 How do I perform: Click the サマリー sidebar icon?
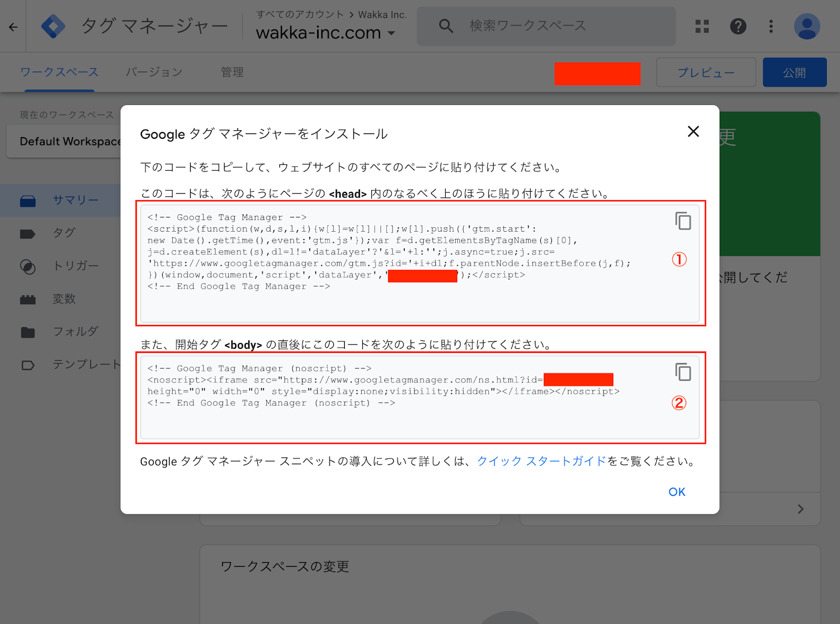pyautogui.click(x=28, y=201)
